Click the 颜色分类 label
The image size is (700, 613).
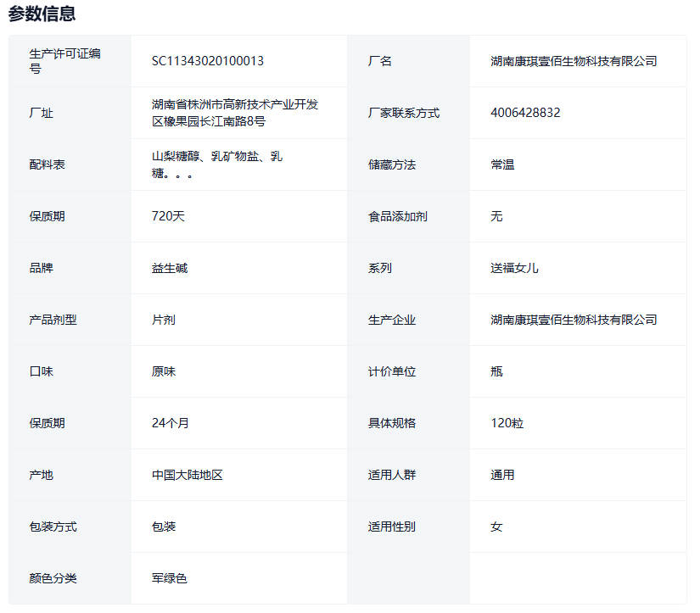coord(53,578)
